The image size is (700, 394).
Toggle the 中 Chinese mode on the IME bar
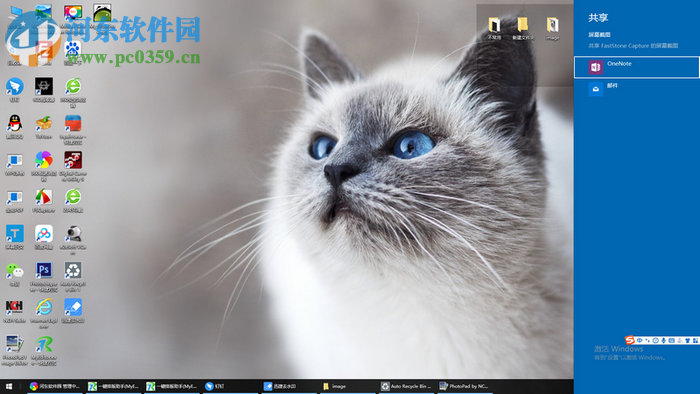point(639,340)
